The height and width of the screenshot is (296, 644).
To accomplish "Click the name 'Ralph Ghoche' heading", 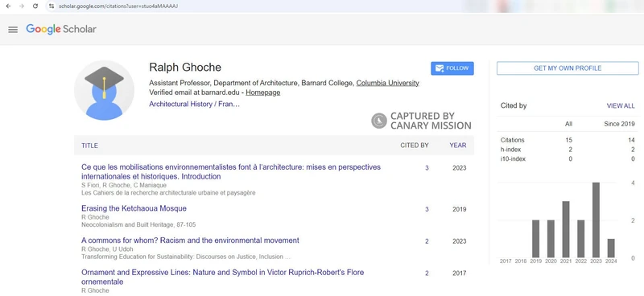I will (x=185, y=68).
